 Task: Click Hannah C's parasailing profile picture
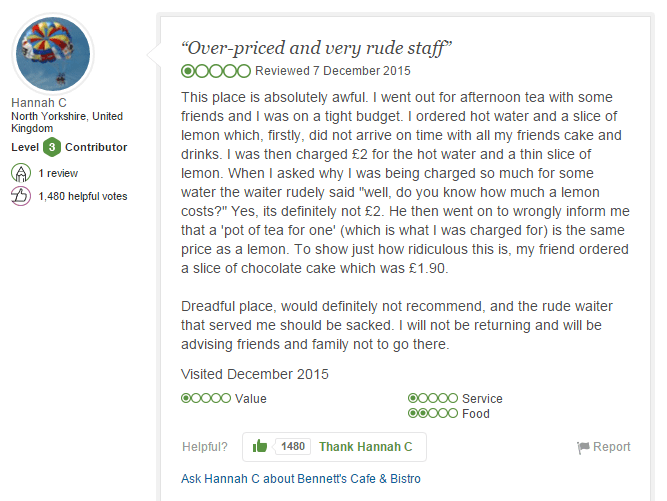tap(54, 54)
